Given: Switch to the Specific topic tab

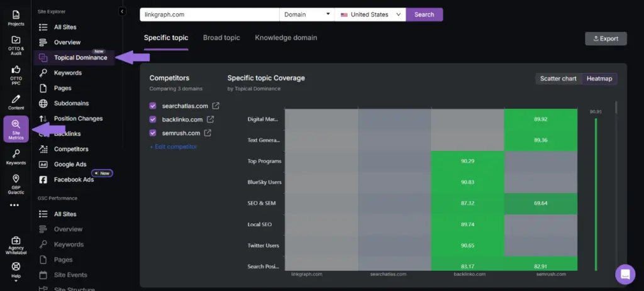Looking at the screenshot, I should click(x=166, y=38).
